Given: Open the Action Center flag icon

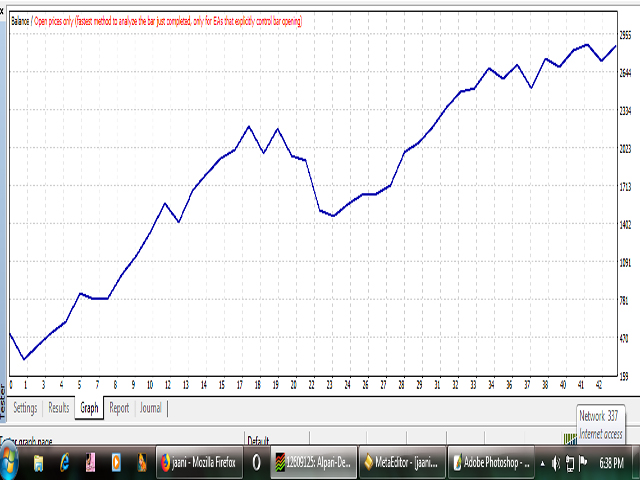Looking at the screenshot, I should coord(584,462).
